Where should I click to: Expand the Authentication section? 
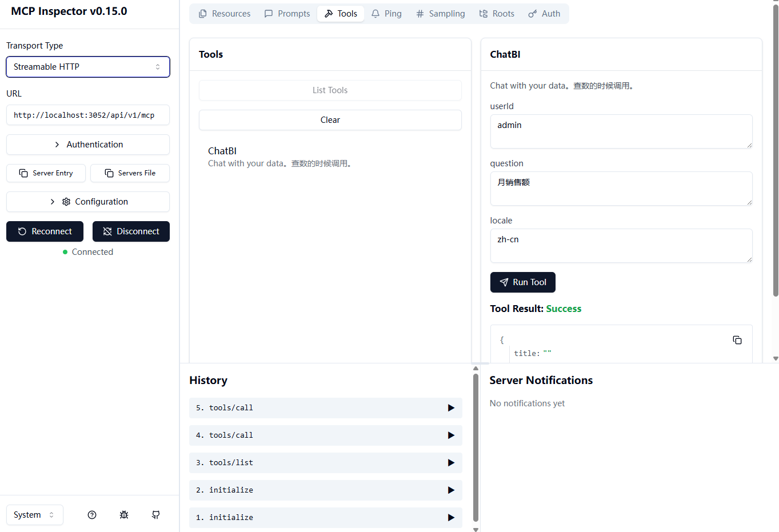coord(88,145)
